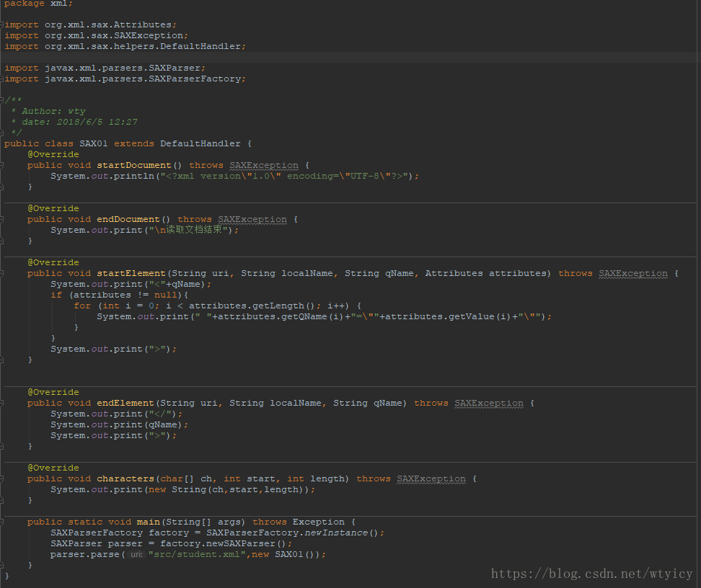Screen dimensions: 701x588
Task: Click 'Attributes attributes' parameter in startElement
Action: click(485, 273)
